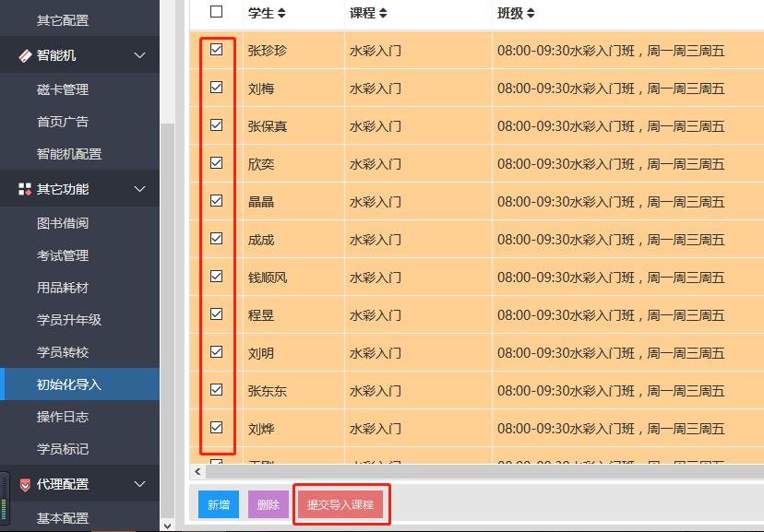Click the 提交导入课程 button
Viewport: 764px width, 532px height.
point(340,504)
